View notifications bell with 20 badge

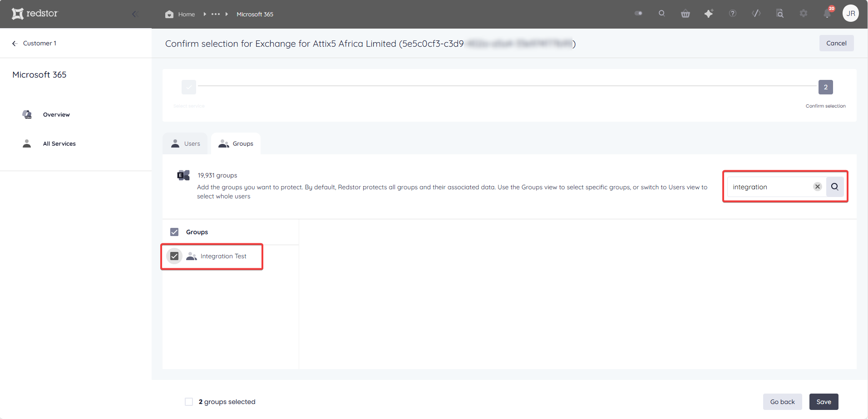click(x=828, y=13)
